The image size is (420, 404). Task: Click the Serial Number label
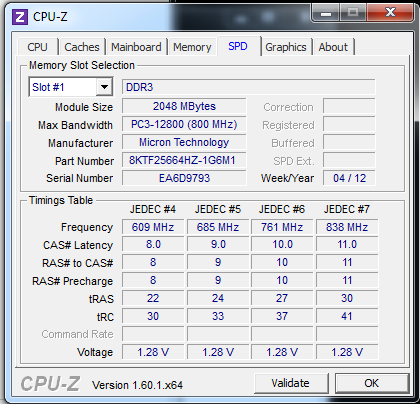[80, 178]
